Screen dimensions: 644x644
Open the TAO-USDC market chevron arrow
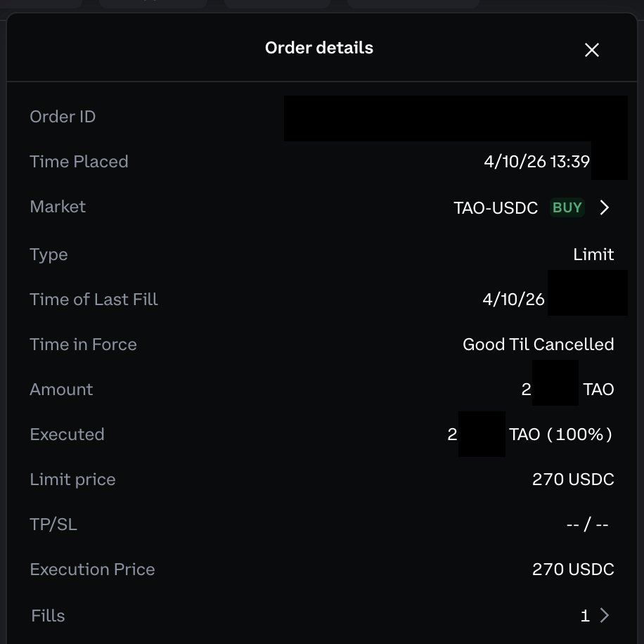[x=604, y=207]
